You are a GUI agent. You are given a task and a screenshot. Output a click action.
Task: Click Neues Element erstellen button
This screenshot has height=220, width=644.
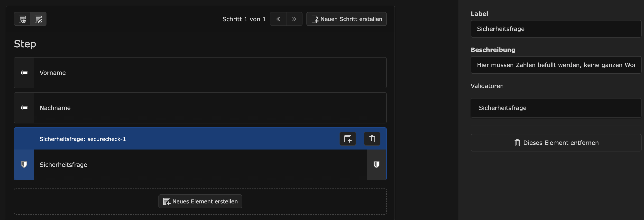coord(200,201)
